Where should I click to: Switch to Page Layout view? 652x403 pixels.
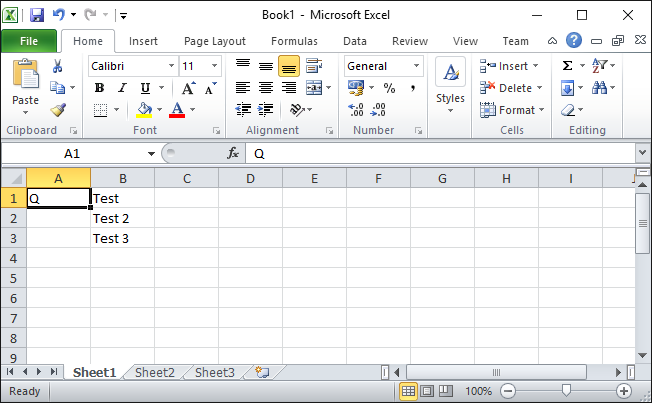427,391
